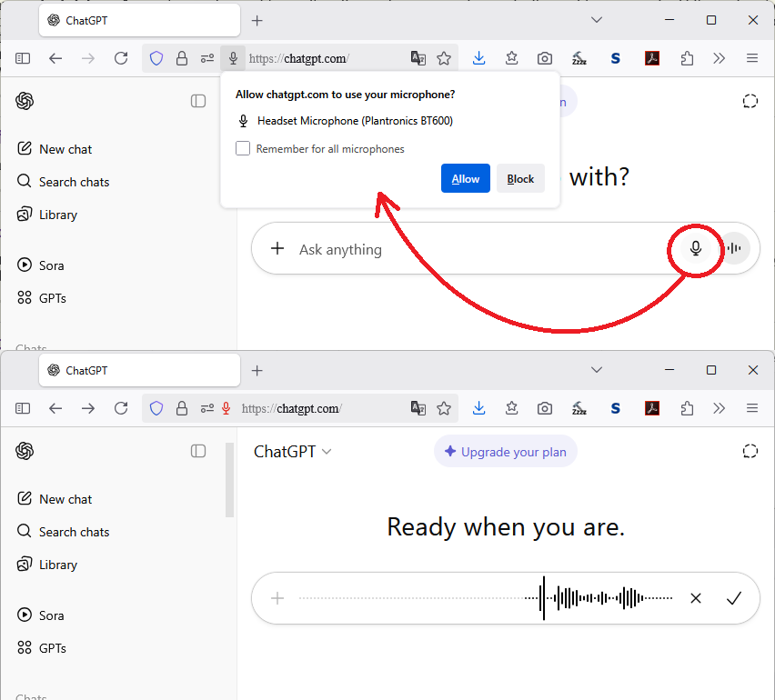Open extensions puzzle icon in top toolbar
The height and width of the screenshot is (700, 775).
coord(687,58)
